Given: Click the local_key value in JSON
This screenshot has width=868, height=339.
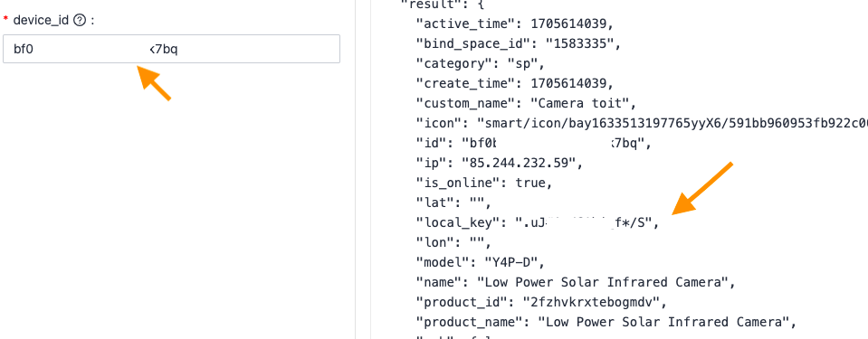Looking at the screenshot, I should point(584,222).
